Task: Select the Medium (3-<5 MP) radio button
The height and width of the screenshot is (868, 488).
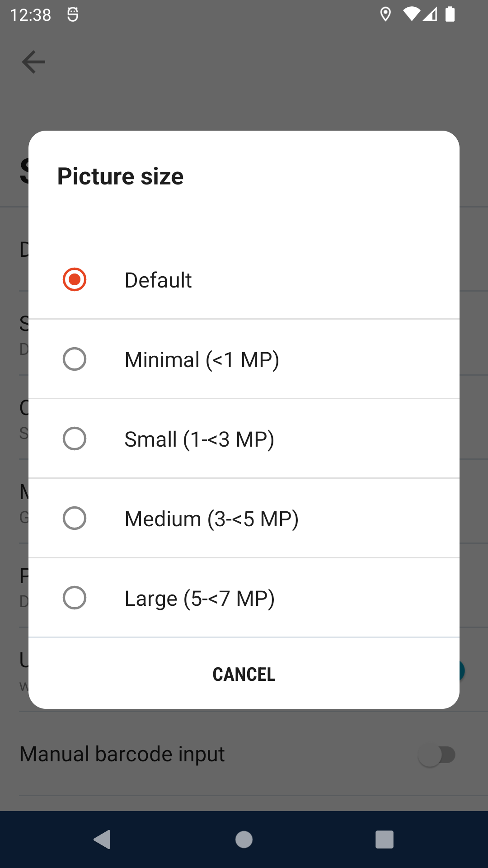Action: click(x=75, y=518)
